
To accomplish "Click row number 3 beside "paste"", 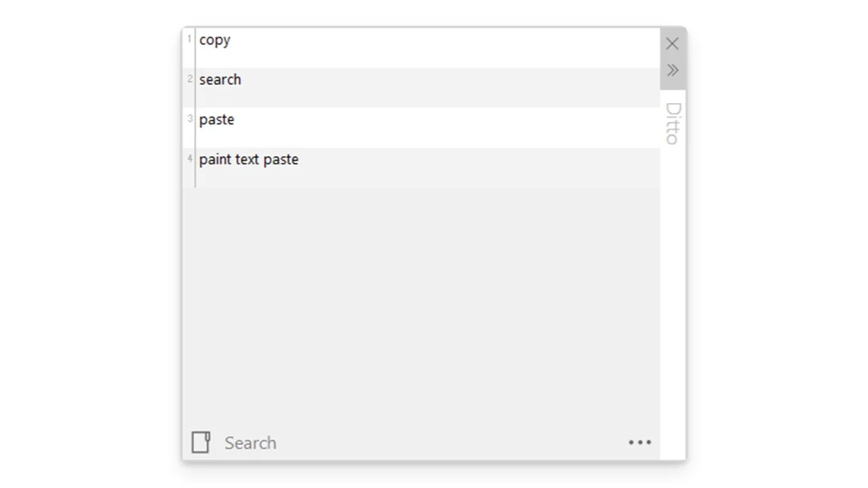I will coord(190,118).
